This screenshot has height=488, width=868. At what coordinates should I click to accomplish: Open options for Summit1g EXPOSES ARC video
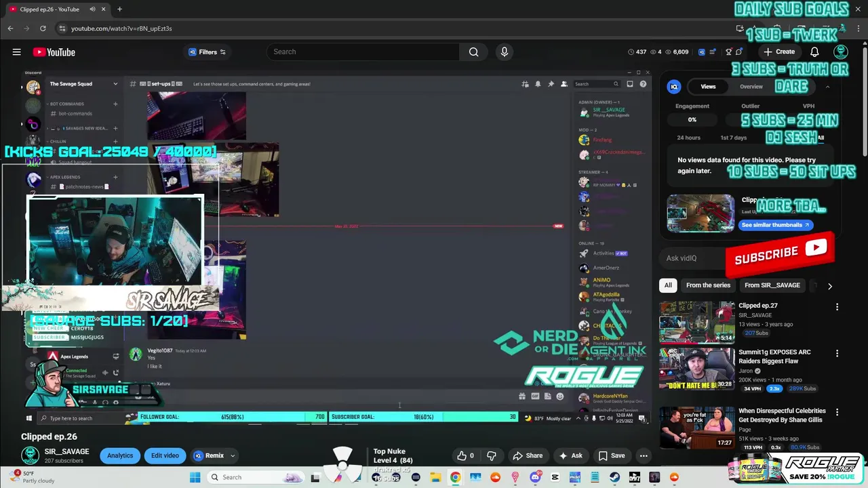tap(837, 353)
